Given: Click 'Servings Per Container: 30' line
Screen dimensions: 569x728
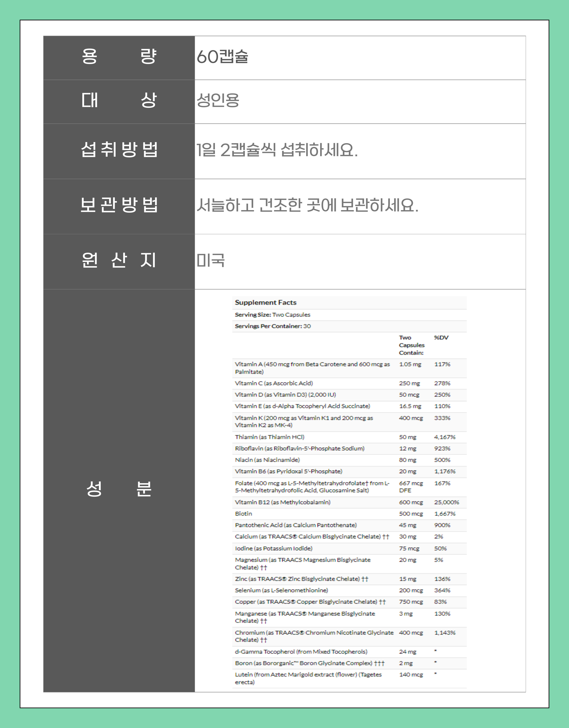Looking at the screenshot, I should [273, 326].
